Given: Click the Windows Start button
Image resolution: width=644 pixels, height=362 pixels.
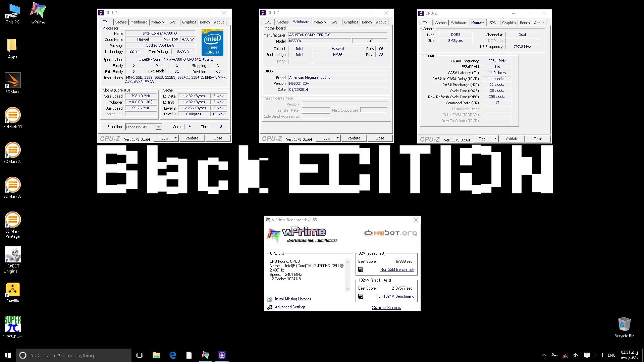Looking at the screenshot, I should [x=8, y=355].
